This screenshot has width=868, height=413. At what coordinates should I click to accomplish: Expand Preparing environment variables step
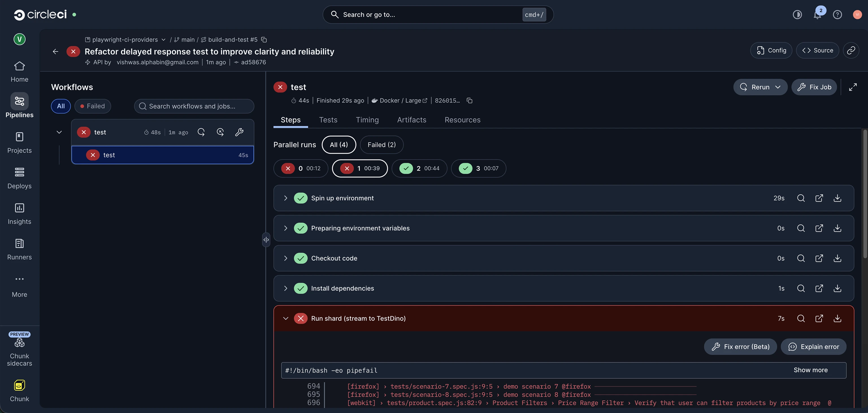(285, 228)
